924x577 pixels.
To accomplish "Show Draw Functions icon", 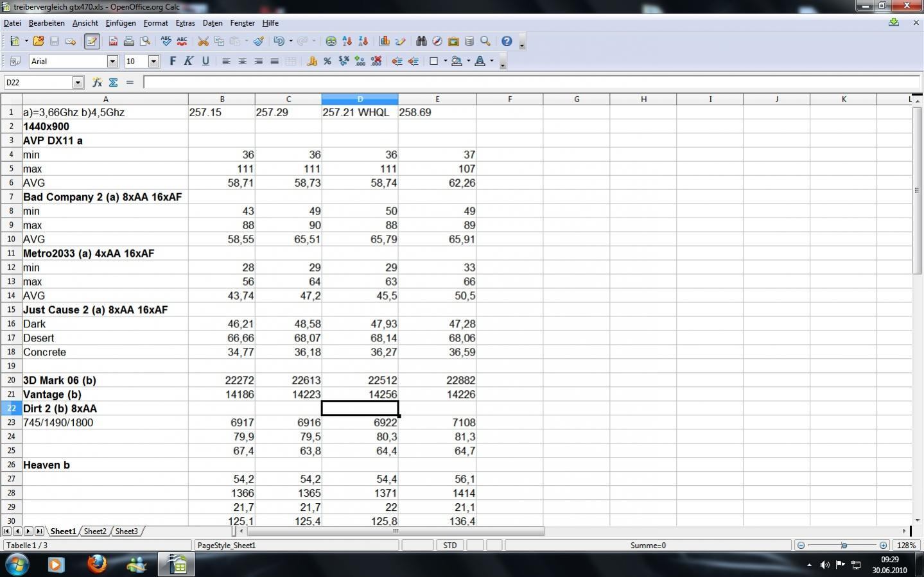I will pyautogui.click(x=401, y=41).
